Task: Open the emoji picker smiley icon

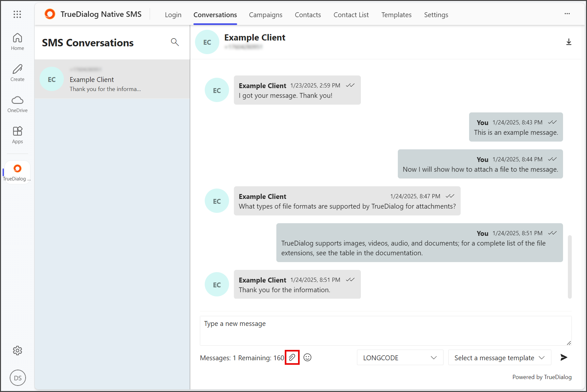Action: click(x=307, y=357)
